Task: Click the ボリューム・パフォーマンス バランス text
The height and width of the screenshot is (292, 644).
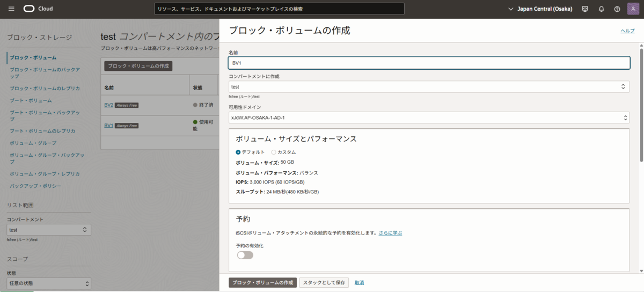Action: click(x=277, y=173)
